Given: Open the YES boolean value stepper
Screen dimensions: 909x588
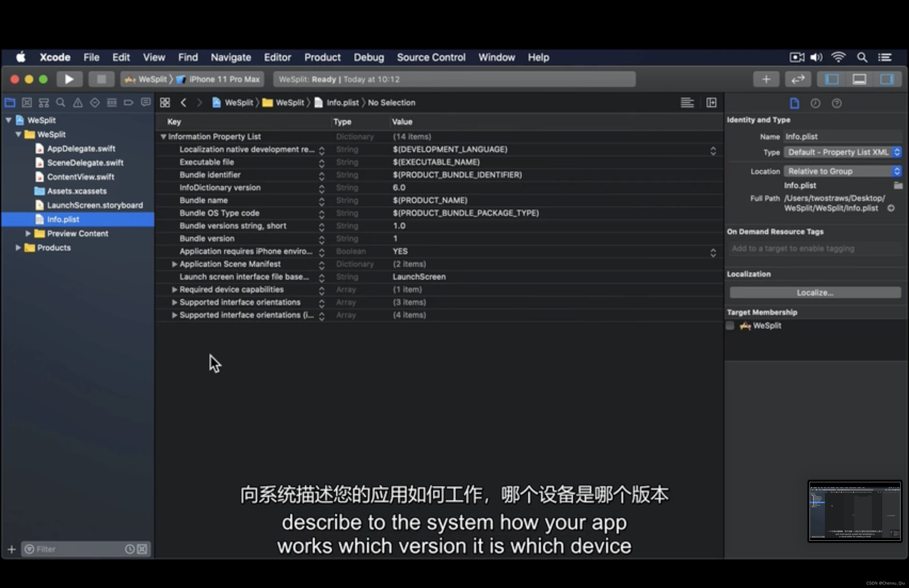Looking at the screenshot, I should click(x=713, y=253).
